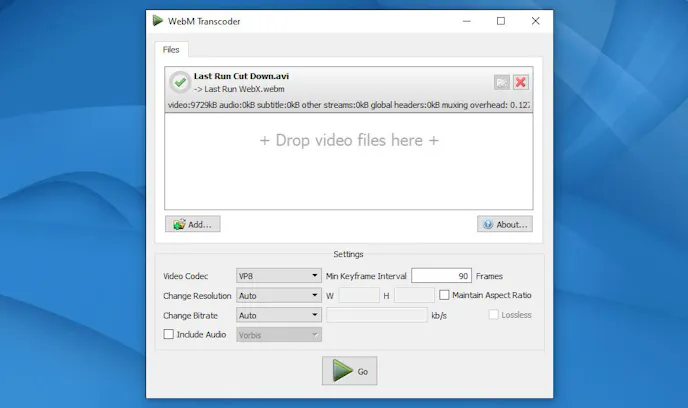The image size is (688, 408).
Task: Minimize the WebM Transcoder window
Action: (466, 21)
